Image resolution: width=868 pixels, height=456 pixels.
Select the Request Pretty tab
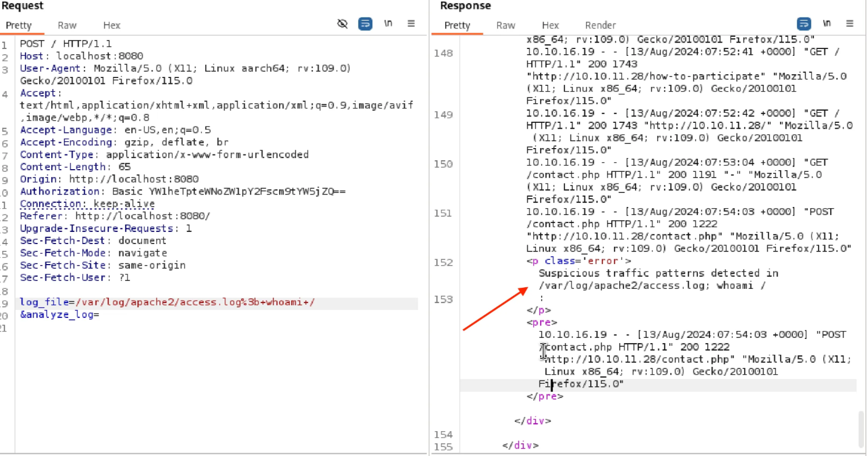pos(19,25)
